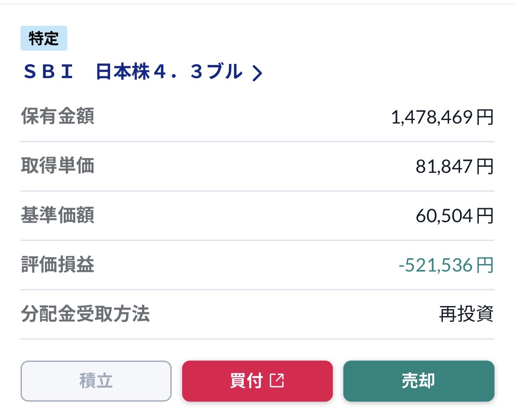
Task: Select the 積立 button
Action: pyautogui.click(x=96, y=381)
